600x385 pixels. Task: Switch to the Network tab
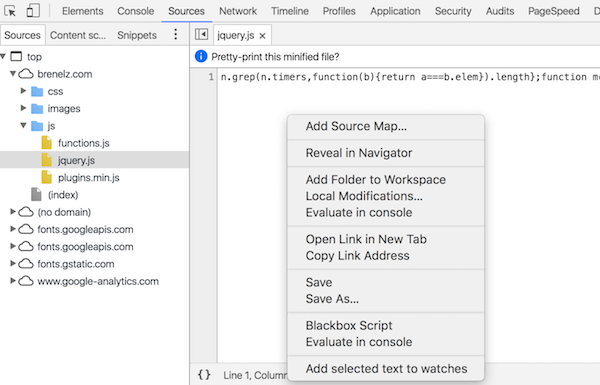click(x=238, y=11)
